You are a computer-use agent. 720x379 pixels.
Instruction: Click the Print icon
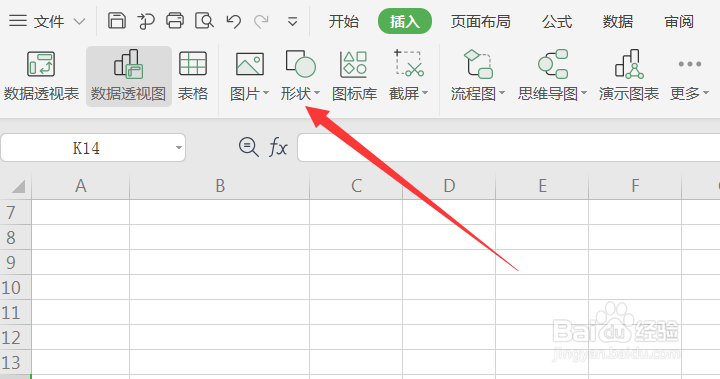click(x=175, y=21)
